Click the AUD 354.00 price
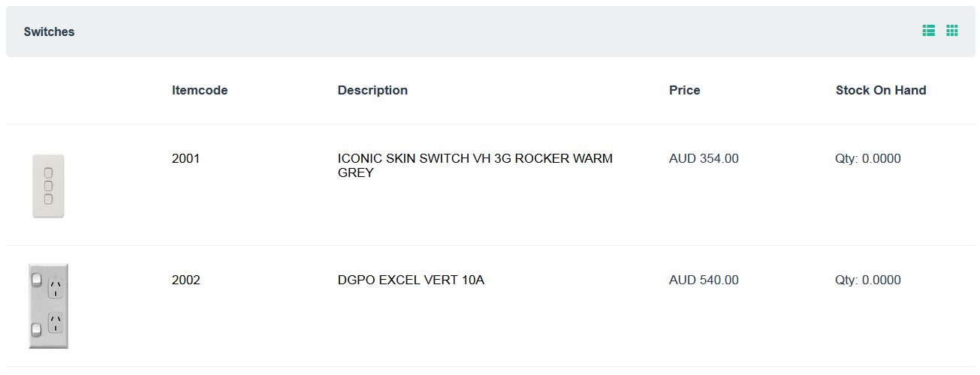 (x=704, y=159)
